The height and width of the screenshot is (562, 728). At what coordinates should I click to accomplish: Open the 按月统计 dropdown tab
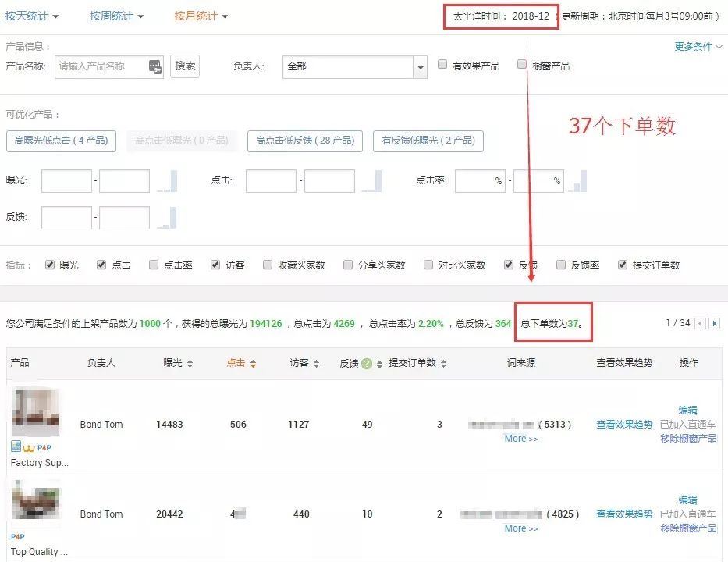click(x=201, y=16)
